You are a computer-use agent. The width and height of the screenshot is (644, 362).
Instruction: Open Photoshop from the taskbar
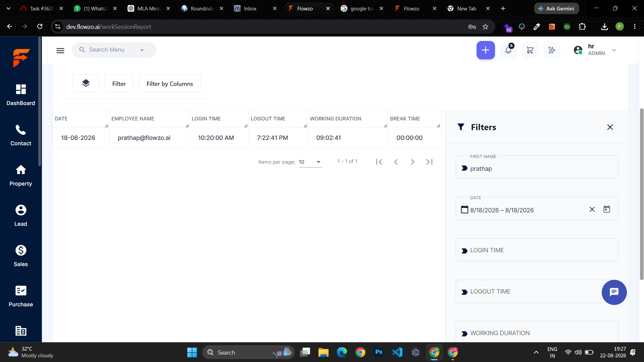tap(379, 352)
